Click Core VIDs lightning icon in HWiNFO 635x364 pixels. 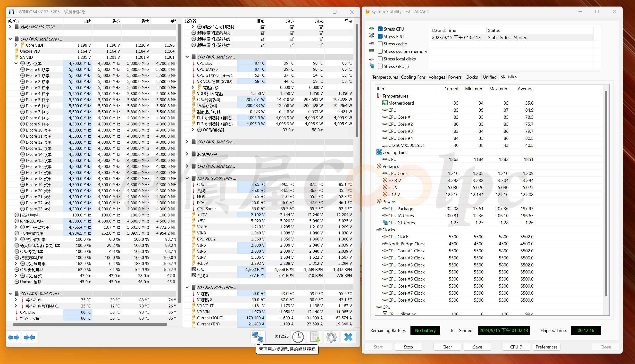(x=22, y=45)
